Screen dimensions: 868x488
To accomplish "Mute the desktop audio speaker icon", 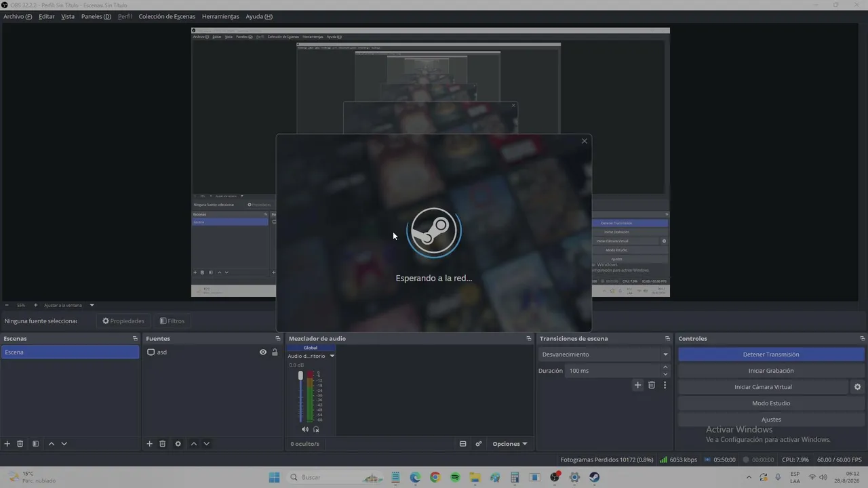I will tap(304, 429).
